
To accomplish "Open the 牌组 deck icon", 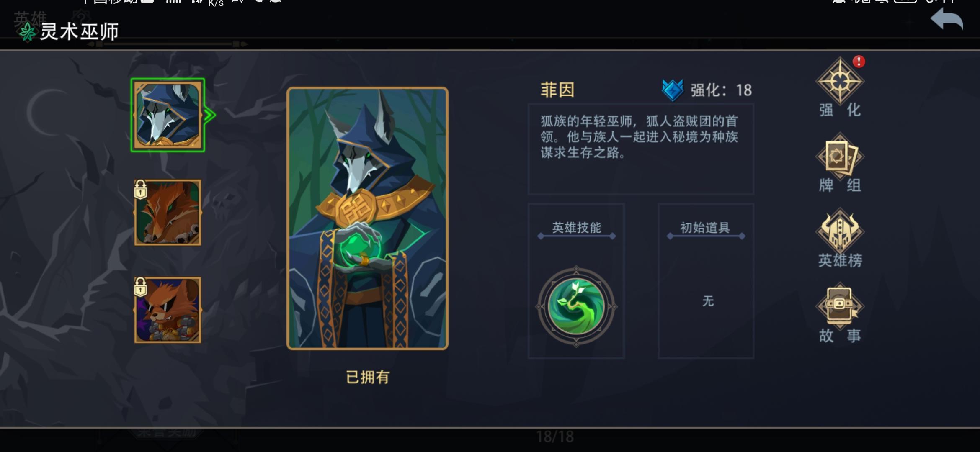I will (840, 157).
